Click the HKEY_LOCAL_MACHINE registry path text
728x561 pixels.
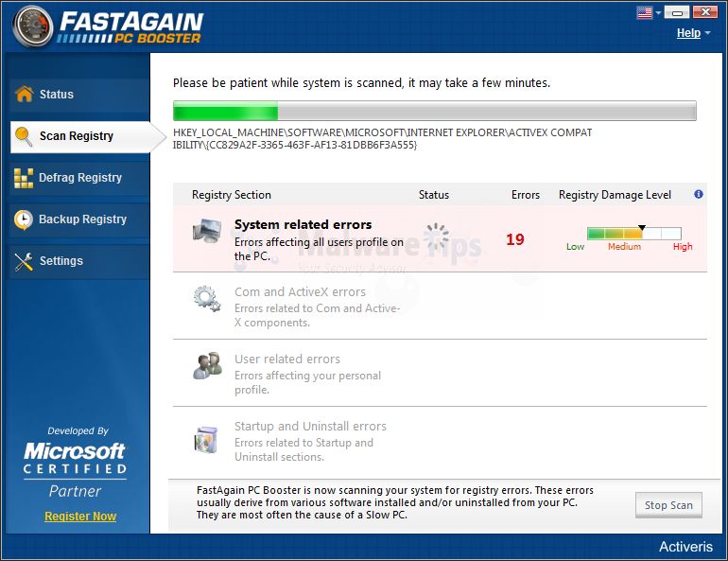[382, 139]
